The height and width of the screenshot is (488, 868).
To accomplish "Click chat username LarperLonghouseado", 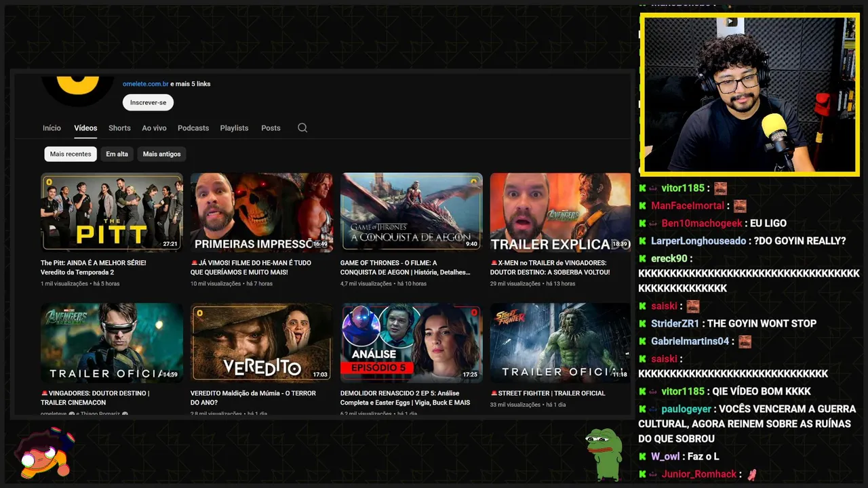I will click(698, 241).
